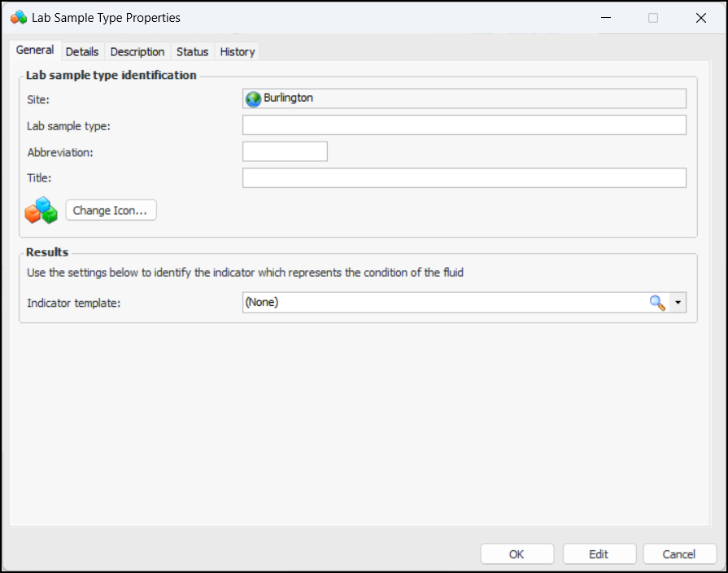Click the colored cubes icon in title bar

point(18,18)
